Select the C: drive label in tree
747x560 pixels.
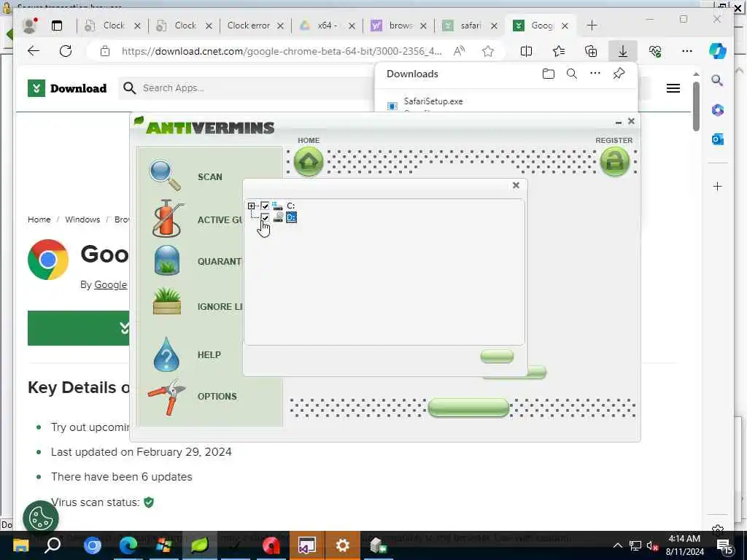click(290, 206)
